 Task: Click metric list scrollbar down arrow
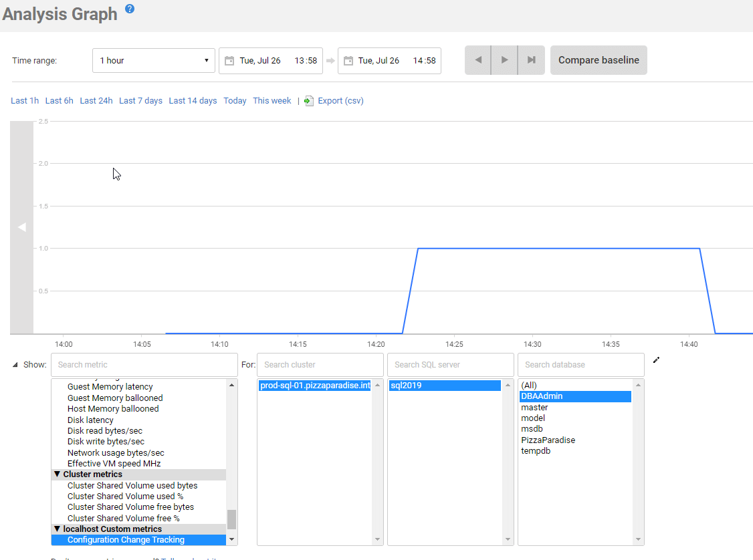(x=232, y=539)
